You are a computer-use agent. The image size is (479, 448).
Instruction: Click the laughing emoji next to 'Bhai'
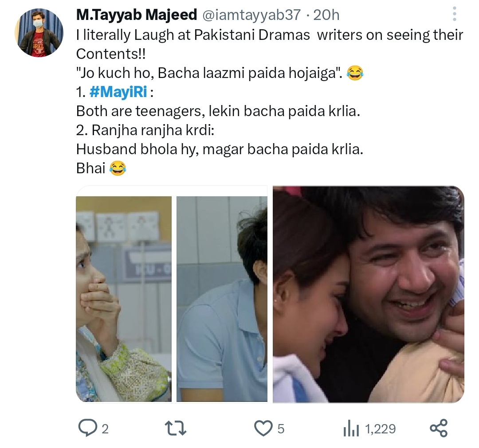tap(118, 168)
